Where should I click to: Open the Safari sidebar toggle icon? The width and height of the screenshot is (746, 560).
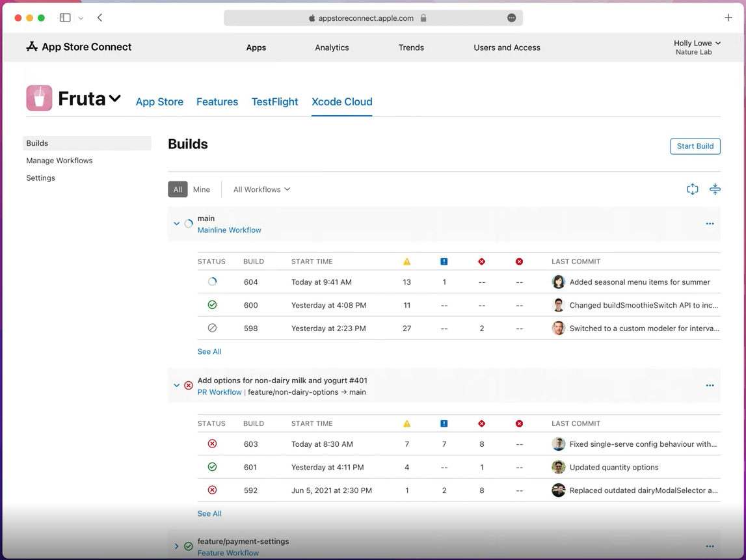click(x=65, y=18)
